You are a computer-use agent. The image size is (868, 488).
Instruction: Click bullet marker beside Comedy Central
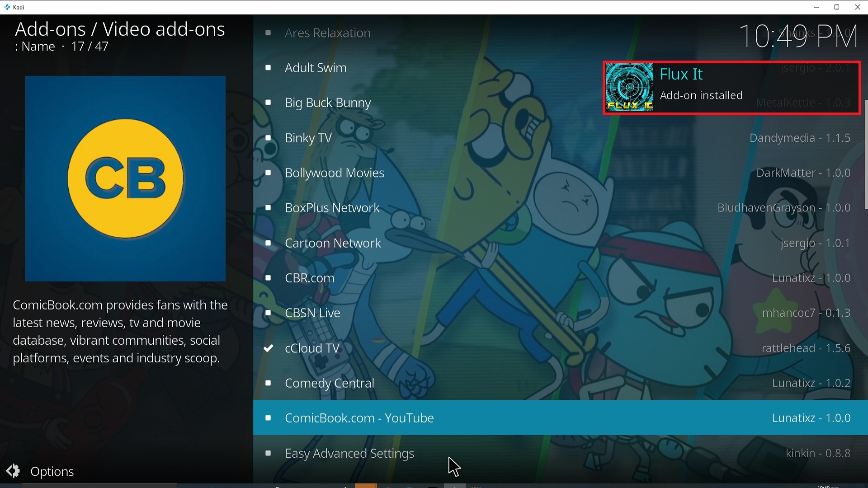pyautogui.click(x=269, y=383)
